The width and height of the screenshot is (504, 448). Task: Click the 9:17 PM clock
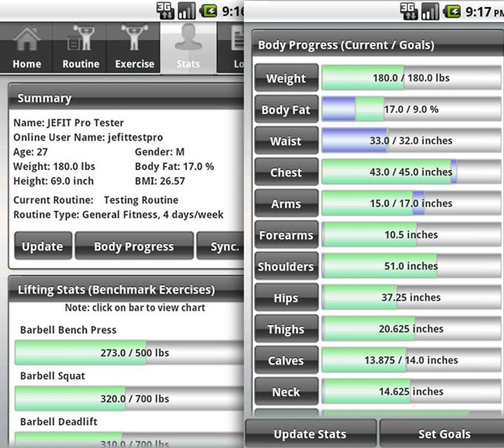tap(485, 12)
